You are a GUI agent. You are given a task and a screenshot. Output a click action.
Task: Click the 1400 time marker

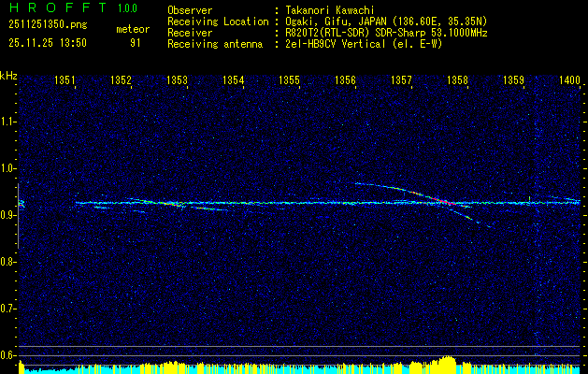(569, 79)
